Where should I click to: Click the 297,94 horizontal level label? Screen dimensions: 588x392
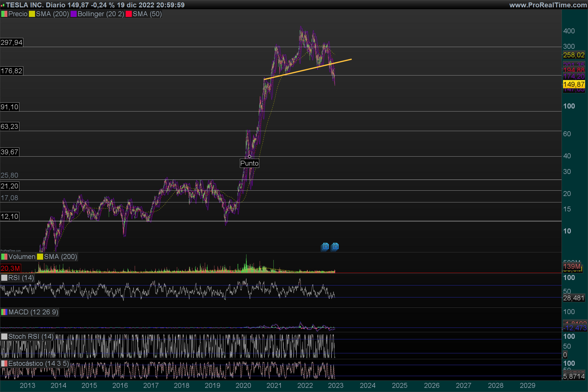pos(12,42)
